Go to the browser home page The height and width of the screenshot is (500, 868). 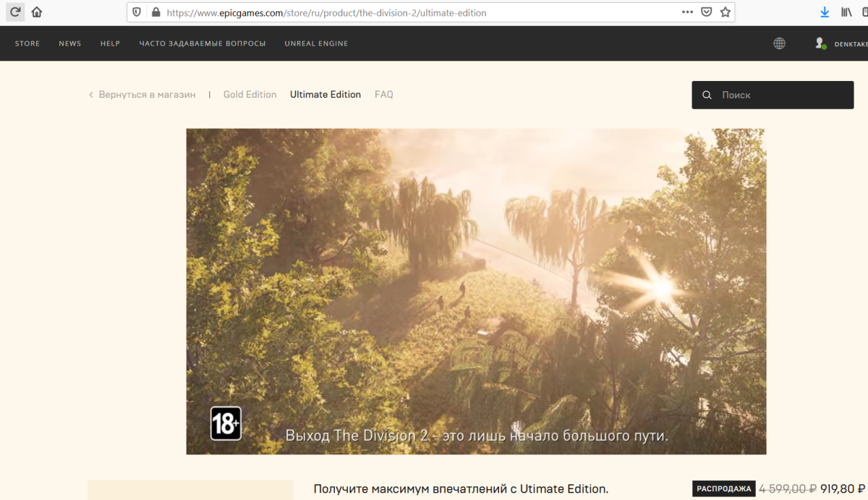point(37,12)
